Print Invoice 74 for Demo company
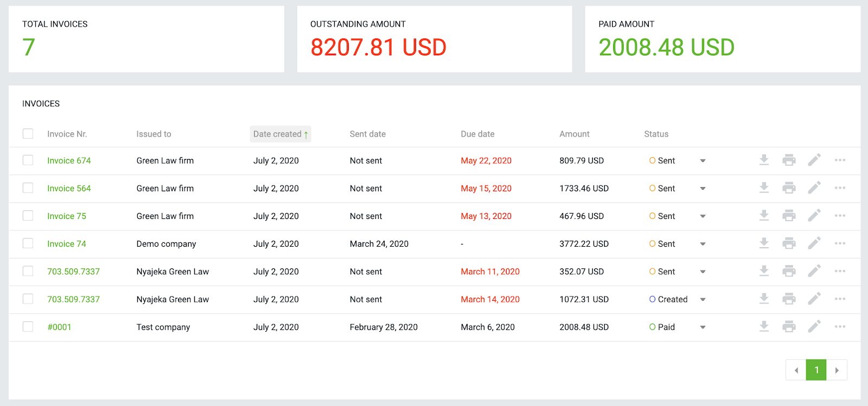The width and height of the screenshot is (868, 406). click(789, 243)
